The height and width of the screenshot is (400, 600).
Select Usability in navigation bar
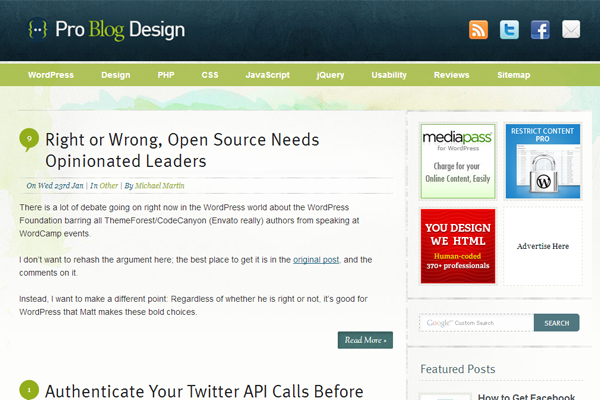click(x=389, y=75)
